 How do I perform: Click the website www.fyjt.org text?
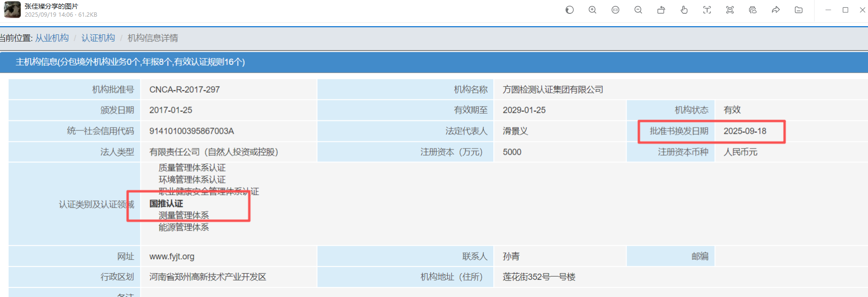tap(172, 256)
